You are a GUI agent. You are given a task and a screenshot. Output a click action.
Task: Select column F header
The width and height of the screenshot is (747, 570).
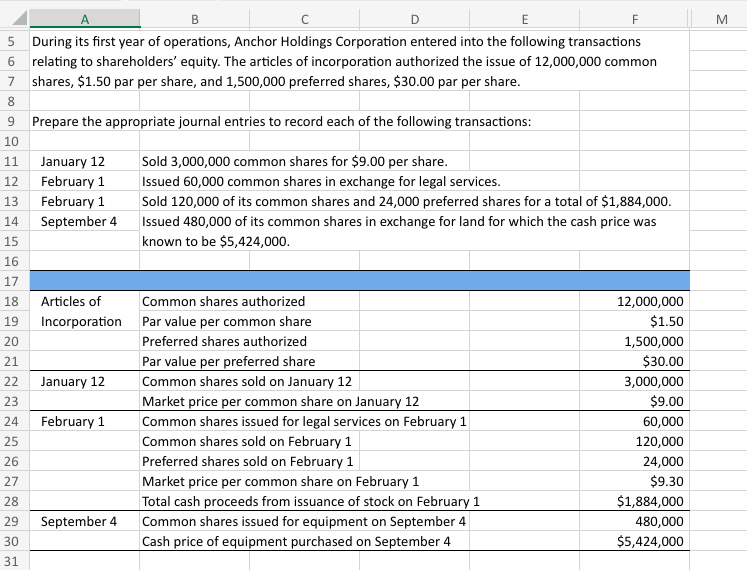pyautogui.click(x=635, y=19)
